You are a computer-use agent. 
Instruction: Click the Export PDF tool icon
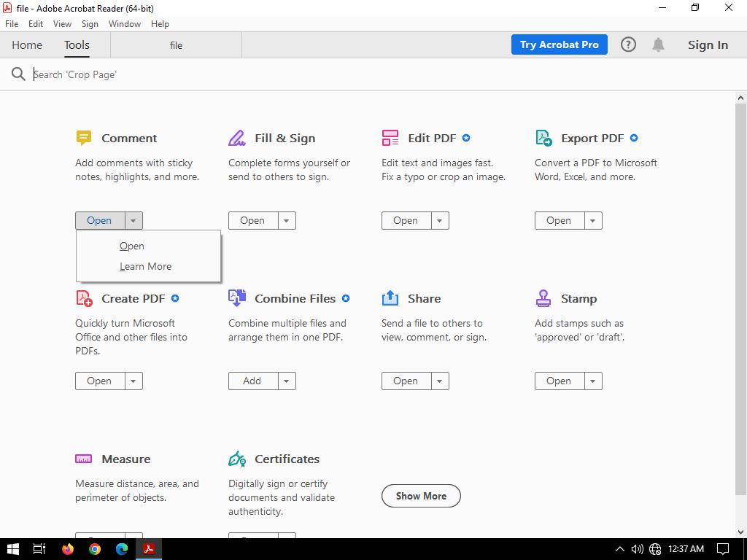tap(543, 138)
